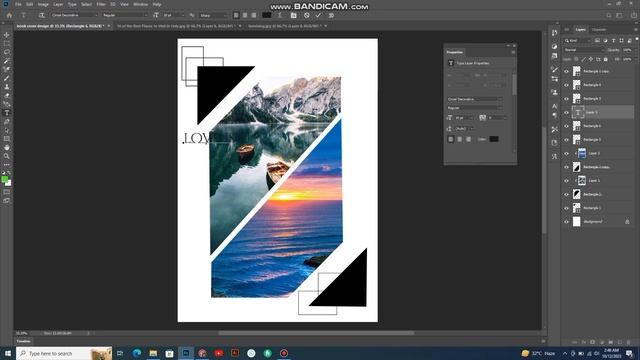Toggle lock transparent pixels in Layers panel
The height and width of the screenshot is (360, 640).
pos(576,59)
